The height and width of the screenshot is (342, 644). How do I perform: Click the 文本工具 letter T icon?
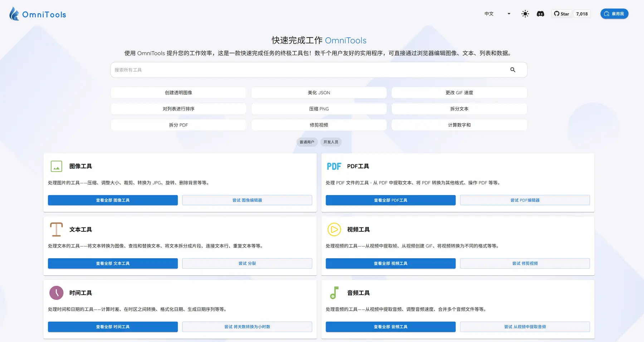pos(57,230)
